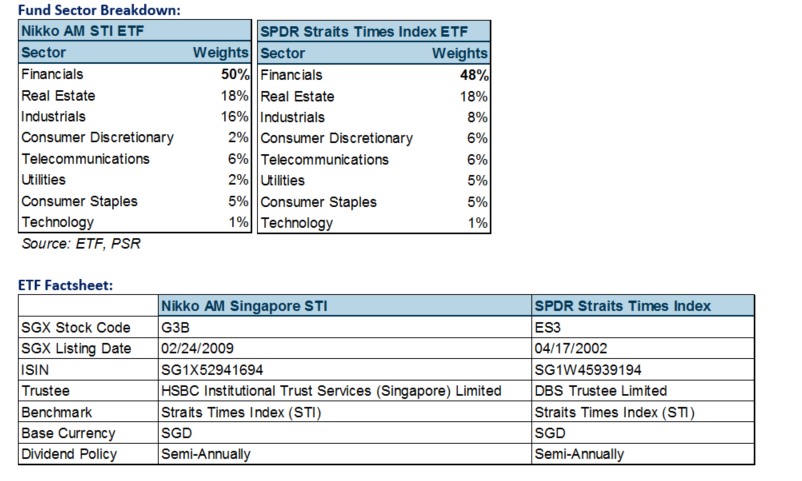Select 'SPDR Straits Times Index' column header
Viewport: 802px width, 481px height.
(622, 306)
